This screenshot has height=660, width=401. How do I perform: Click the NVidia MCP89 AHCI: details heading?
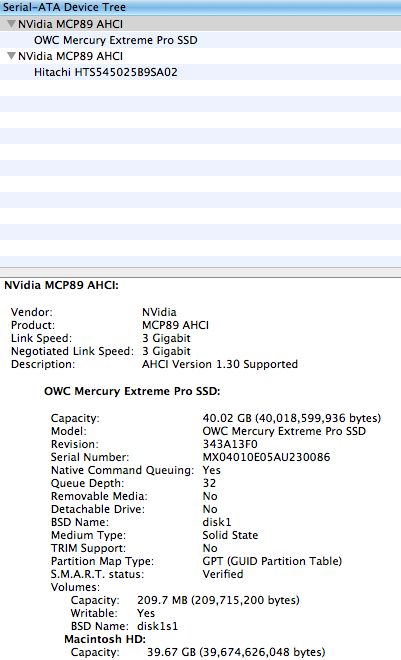coord(61,285)
